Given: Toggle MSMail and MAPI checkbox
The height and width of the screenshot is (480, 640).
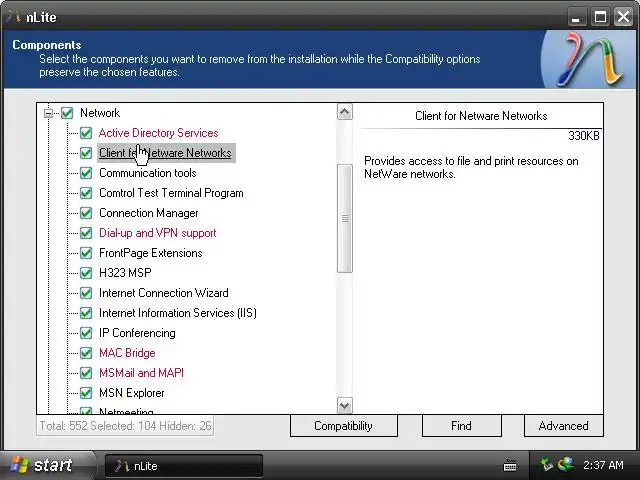Looking at the screenshot, I should [86, 373].
